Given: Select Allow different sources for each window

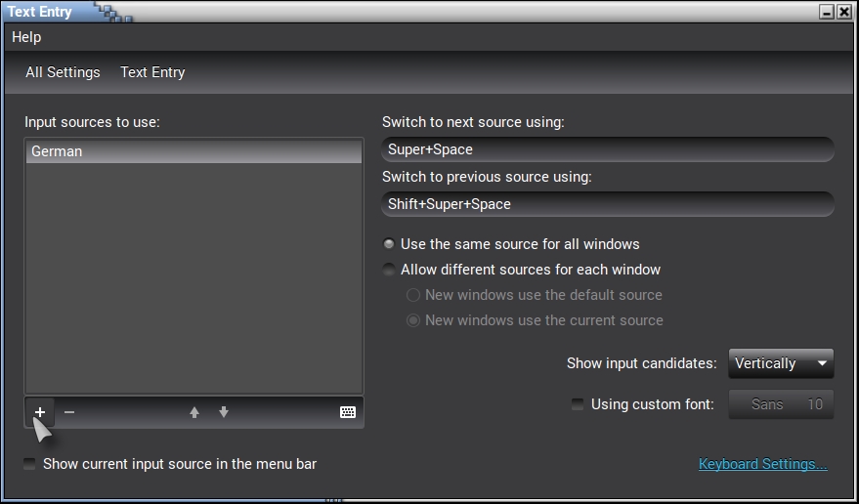Looking at the screenshot, I should tap(389, 270).
